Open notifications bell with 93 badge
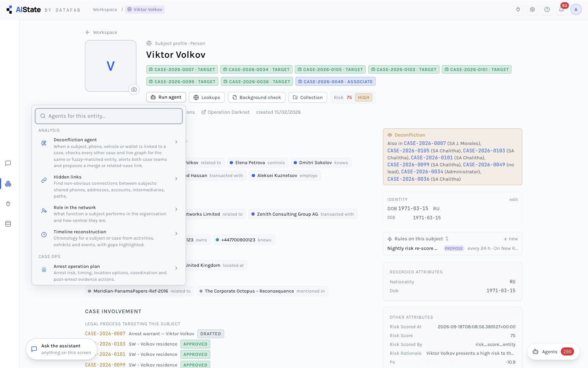 (x=562, y=10)
